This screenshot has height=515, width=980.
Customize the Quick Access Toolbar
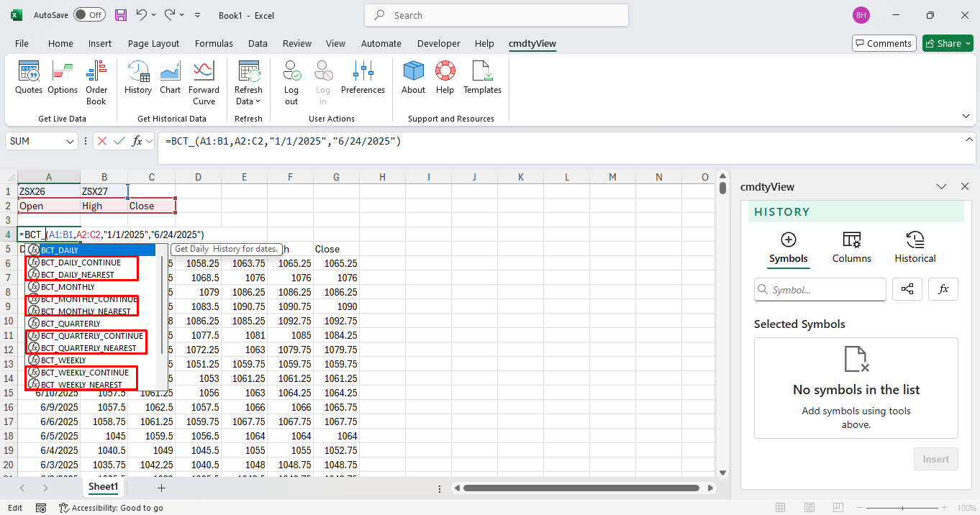(199, 15)
